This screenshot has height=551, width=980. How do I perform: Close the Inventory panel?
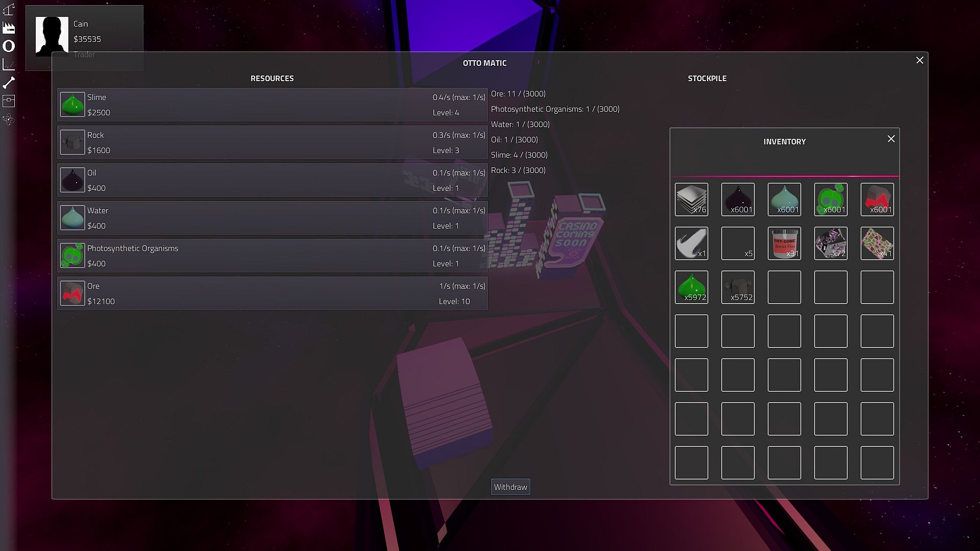(891, 139)
